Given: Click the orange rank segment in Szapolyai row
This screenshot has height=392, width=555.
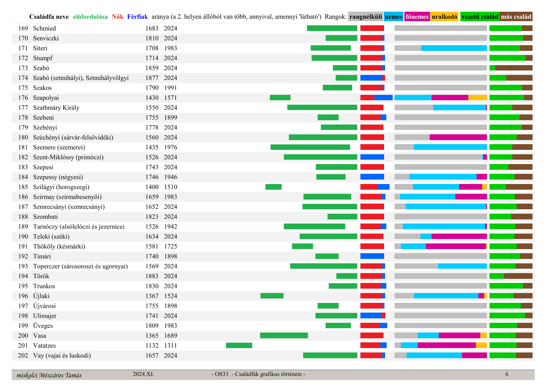Looking at the screenshot, I should (x=477, y=98).
